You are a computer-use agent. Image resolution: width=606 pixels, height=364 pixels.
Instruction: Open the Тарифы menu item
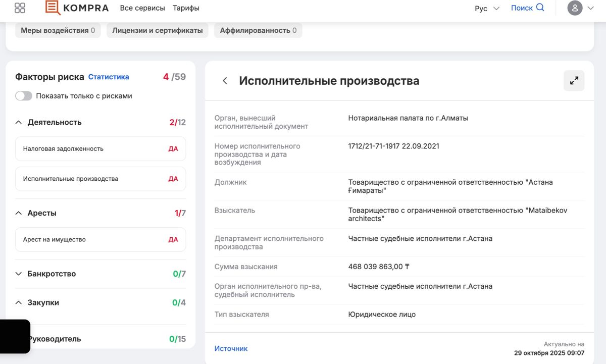click(186, 8)
